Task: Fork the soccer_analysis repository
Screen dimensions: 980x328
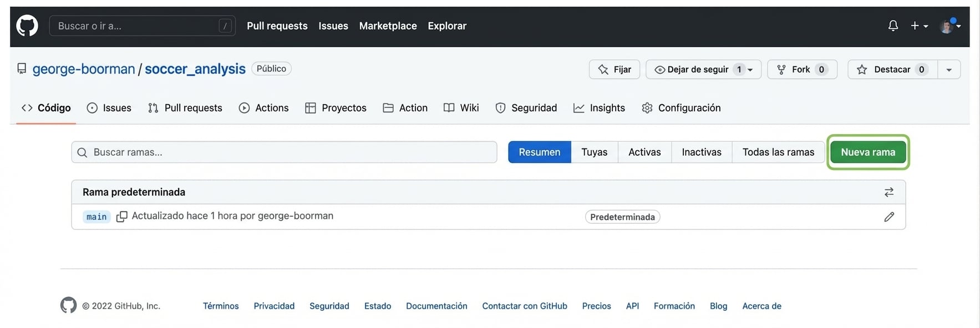Action: pos(801,69)
